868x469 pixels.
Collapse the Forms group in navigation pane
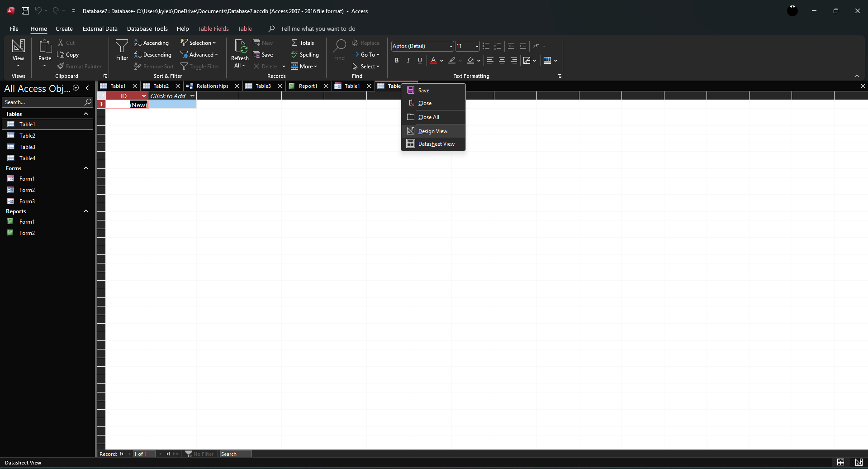tap(86, 168)
